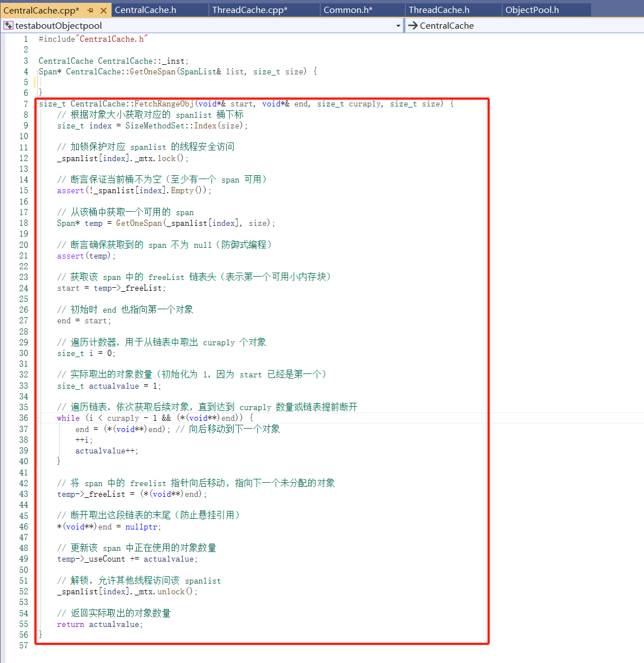Close the CentralCache.cpp tab
644x663 pixels.
(x=104, y=10)
